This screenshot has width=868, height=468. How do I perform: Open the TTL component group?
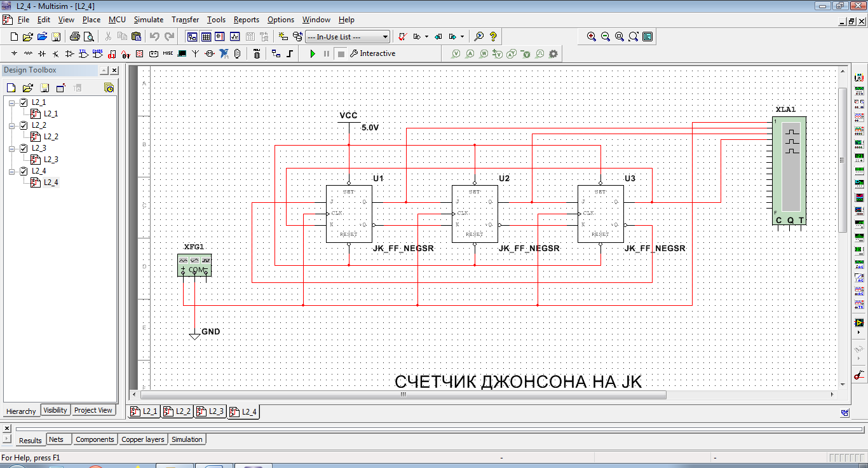[84, 54]
